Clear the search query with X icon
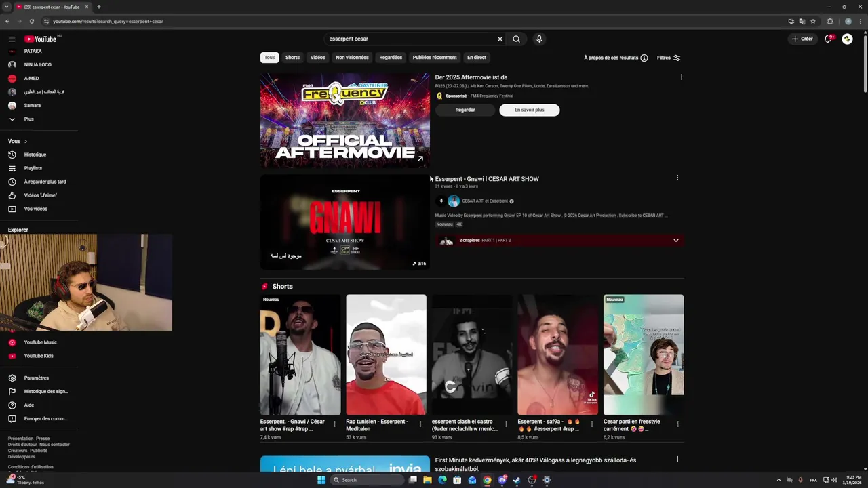 point(500,39)
